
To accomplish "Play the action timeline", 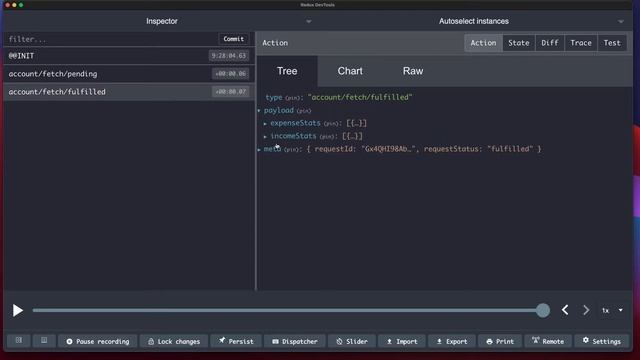I will [x=17, y=311].
